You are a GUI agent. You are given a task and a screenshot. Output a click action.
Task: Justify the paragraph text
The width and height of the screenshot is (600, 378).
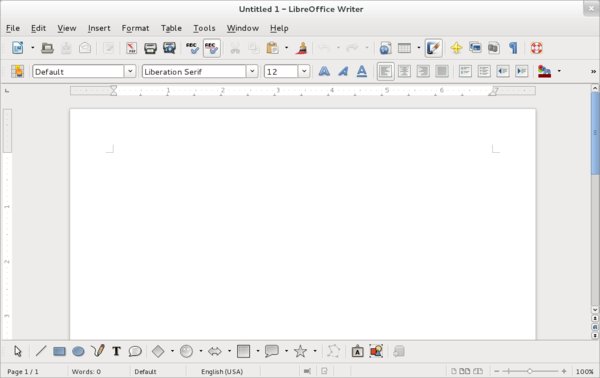[x=442, y=72]
